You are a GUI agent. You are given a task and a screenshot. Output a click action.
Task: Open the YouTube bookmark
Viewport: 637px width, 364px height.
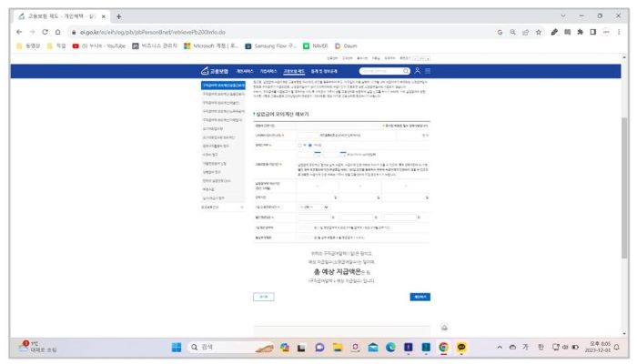99,45
